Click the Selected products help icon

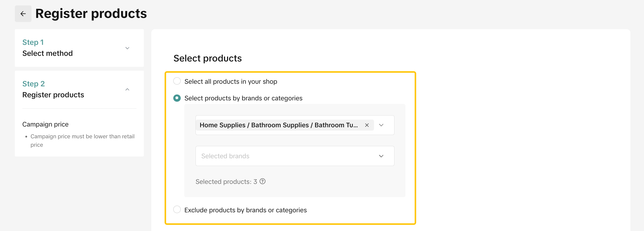pyautogui.click(x=262, y=182)
